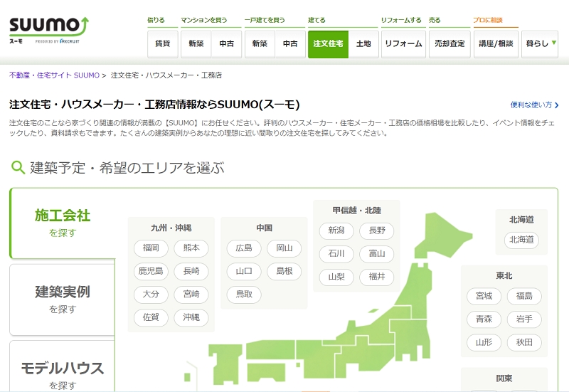Select the 建築実例を探す side tab
This screenshot has height=392, width=569.
click(x=63, y=300)
